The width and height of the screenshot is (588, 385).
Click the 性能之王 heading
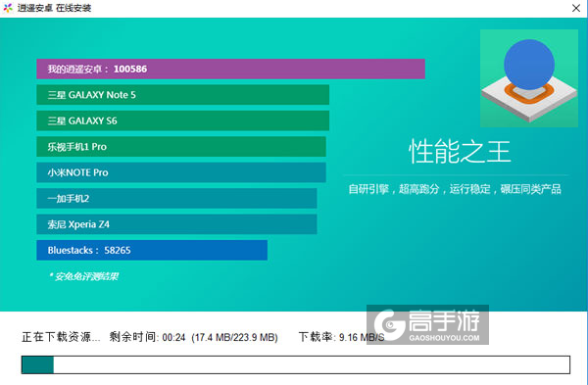pos(460,152)
